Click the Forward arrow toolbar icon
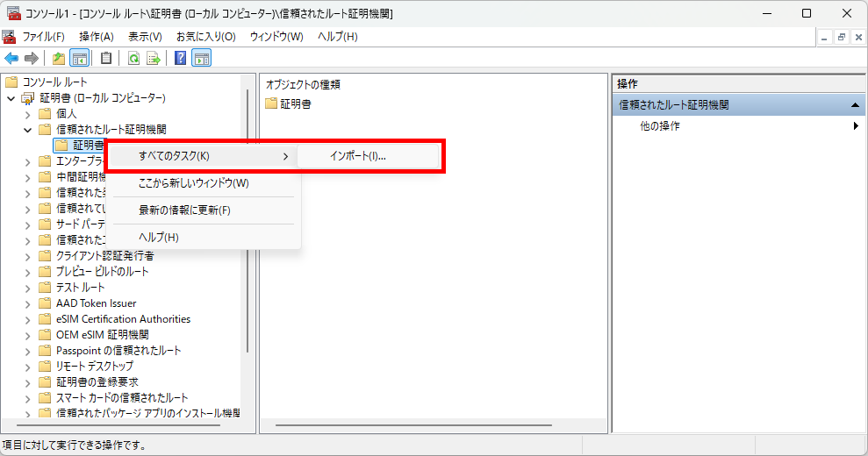Image resolution: width=868 pixels, height=456 pixels. pos(32,58)
